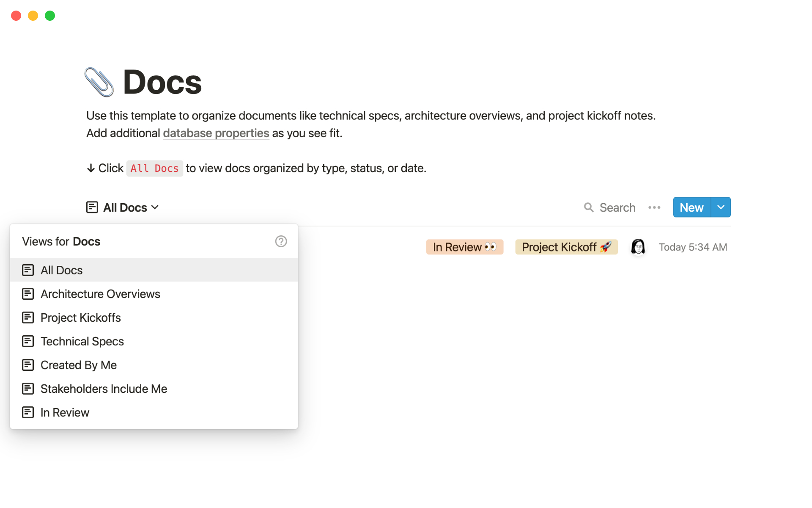Expand the All Docs view switcher chevron
The height and width of the screenshot is (508, 812).
156,207
